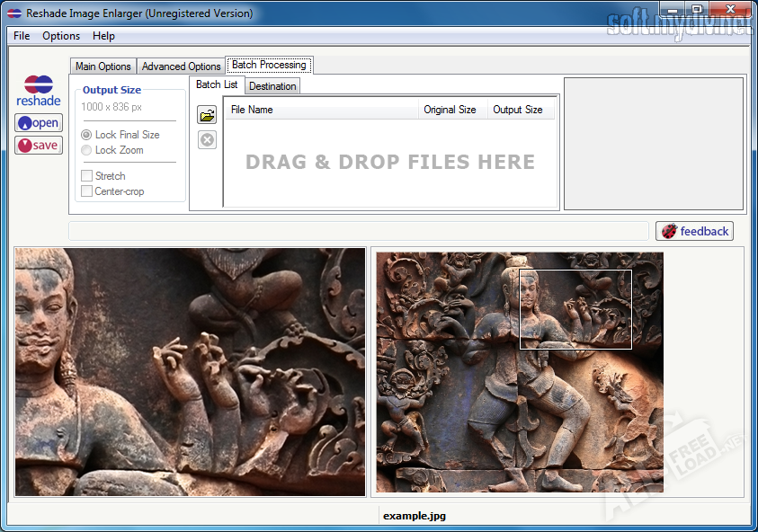
Task: Click the remove file X icon
Action: point(207,139)
